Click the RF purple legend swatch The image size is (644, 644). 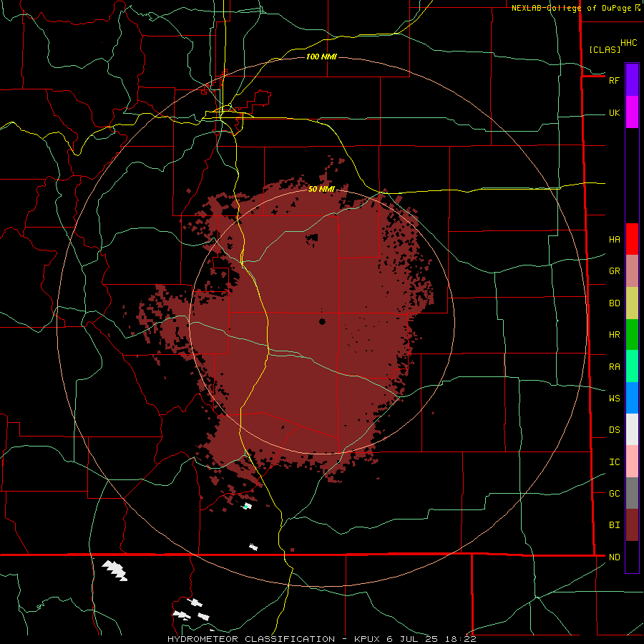coord(632,80)
